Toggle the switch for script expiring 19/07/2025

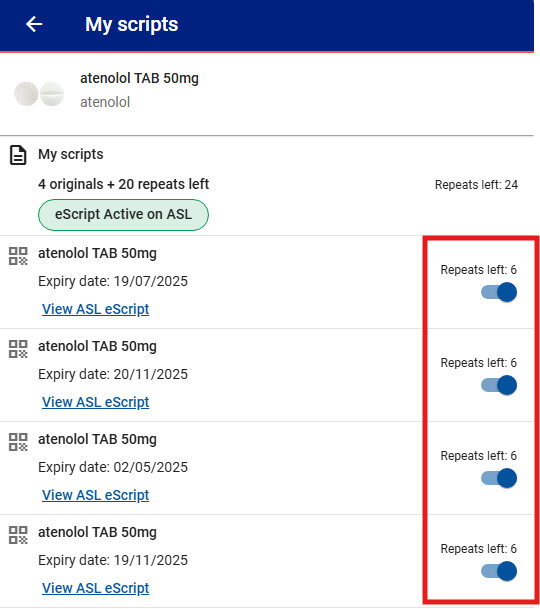[x=499, y=292]
